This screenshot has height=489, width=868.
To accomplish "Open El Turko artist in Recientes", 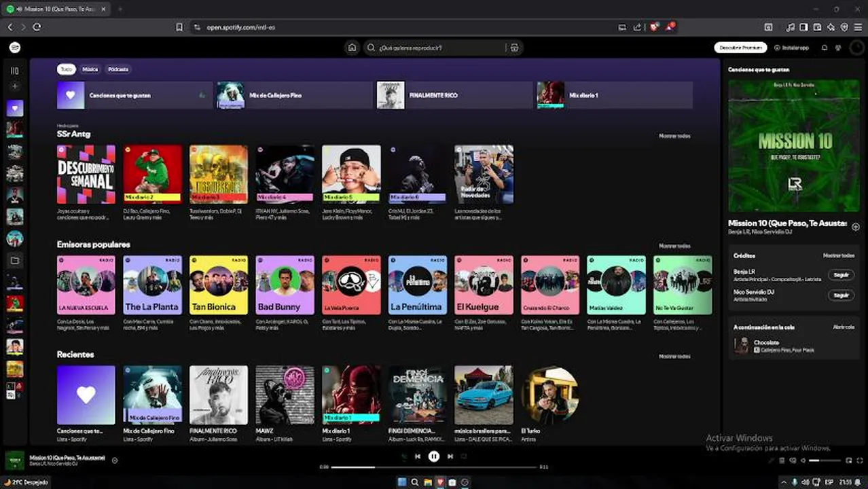I will click(x=550, y=395).
